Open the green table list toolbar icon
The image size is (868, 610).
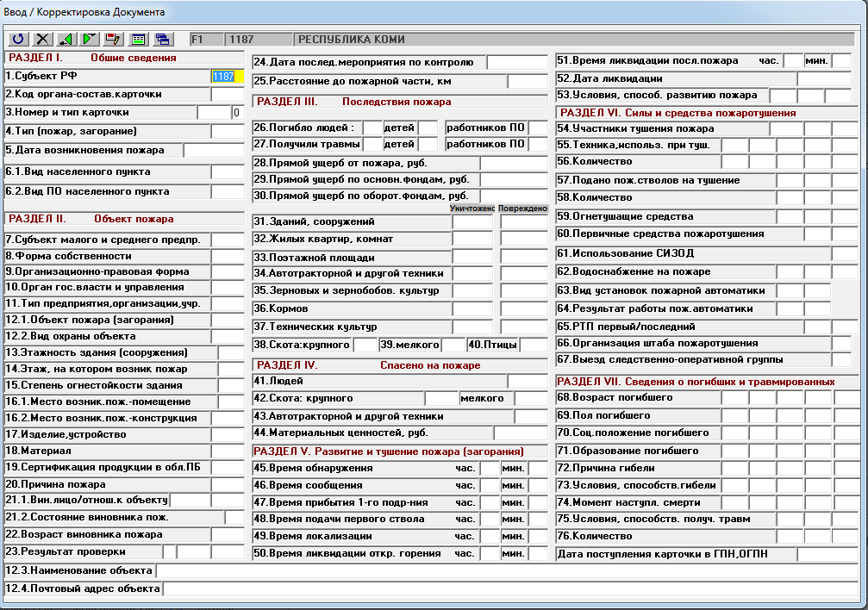138,39
